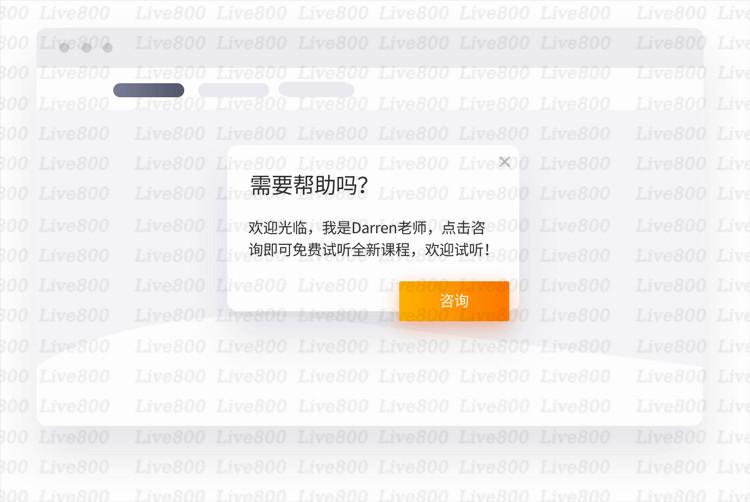Click the middle window control dot
Viewport: 750px width, 502px height.
[87, 48]
